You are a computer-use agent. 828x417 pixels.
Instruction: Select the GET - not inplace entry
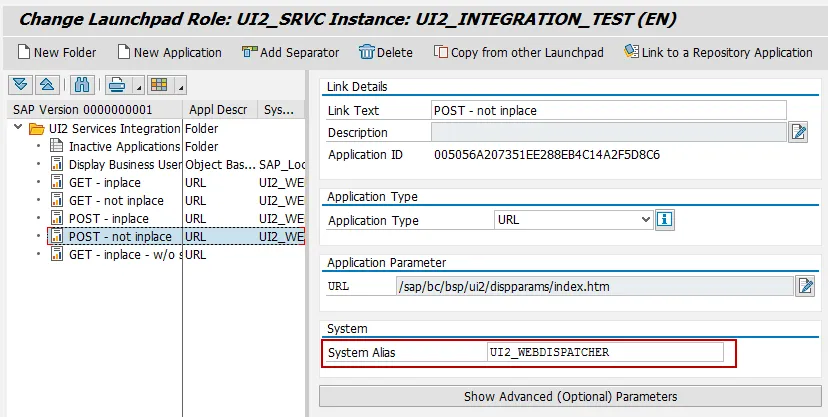(x=116, y=201)
